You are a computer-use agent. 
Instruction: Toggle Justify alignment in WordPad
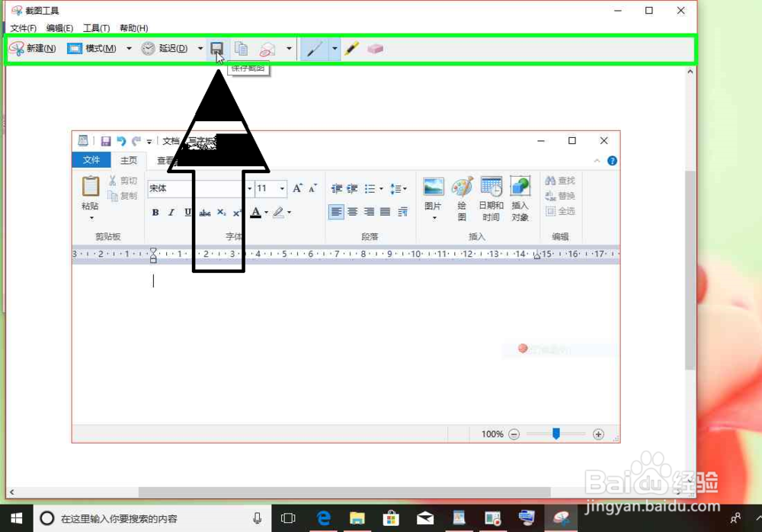[386, 212]
